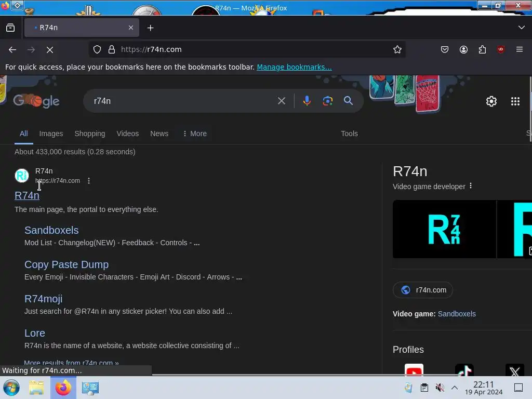Image resolution: width=532 pixels, height=399 pixels.
Task: Switch to Images tab
Action: [x=51, y=134]
